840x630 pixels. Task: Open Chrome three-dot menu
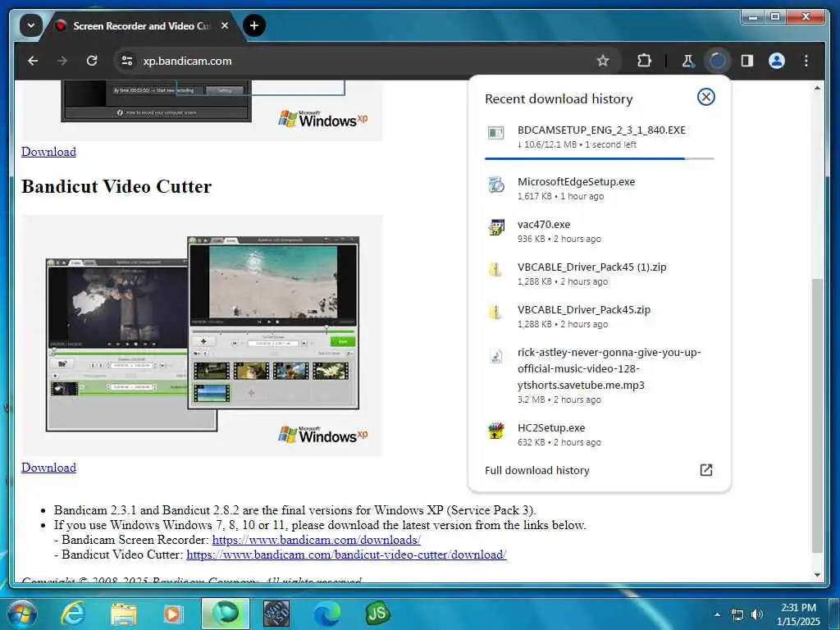pos(806,61)
